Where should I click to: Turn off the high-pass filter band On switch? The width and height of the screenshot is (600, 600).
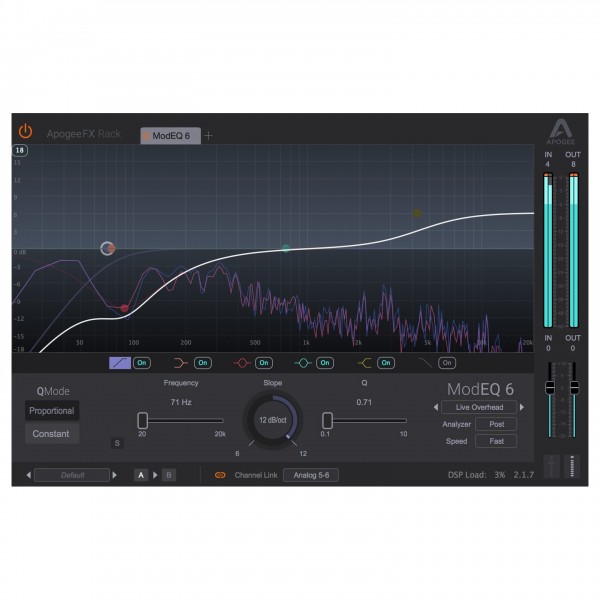point(142,363)
